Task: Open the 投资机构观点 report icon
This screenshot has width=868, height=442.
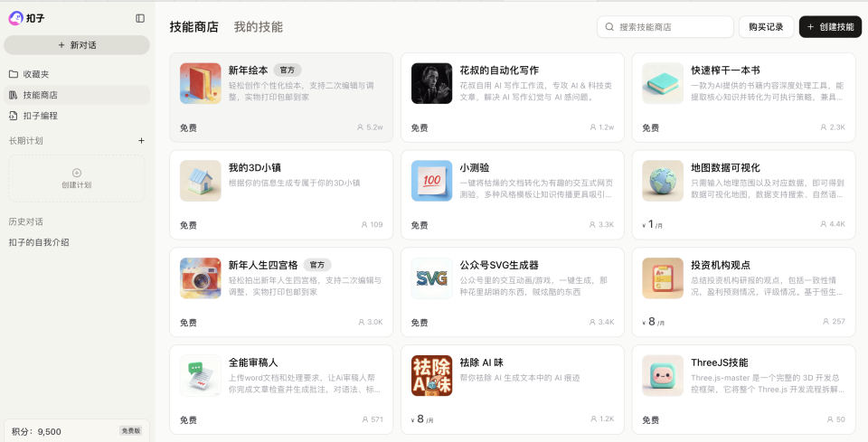Action: pos(663,278)
